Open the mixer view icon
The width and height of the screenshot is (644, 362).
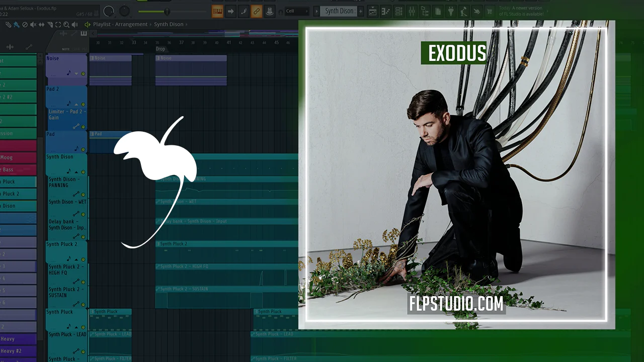coord(412,11)
